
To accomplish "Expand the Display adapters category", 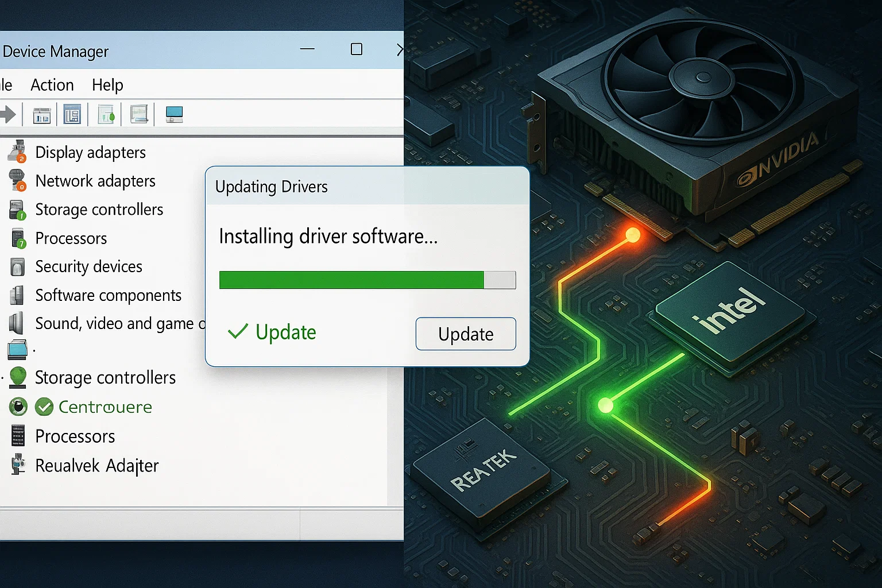I will pyautogui.click(x=90, y=152).
